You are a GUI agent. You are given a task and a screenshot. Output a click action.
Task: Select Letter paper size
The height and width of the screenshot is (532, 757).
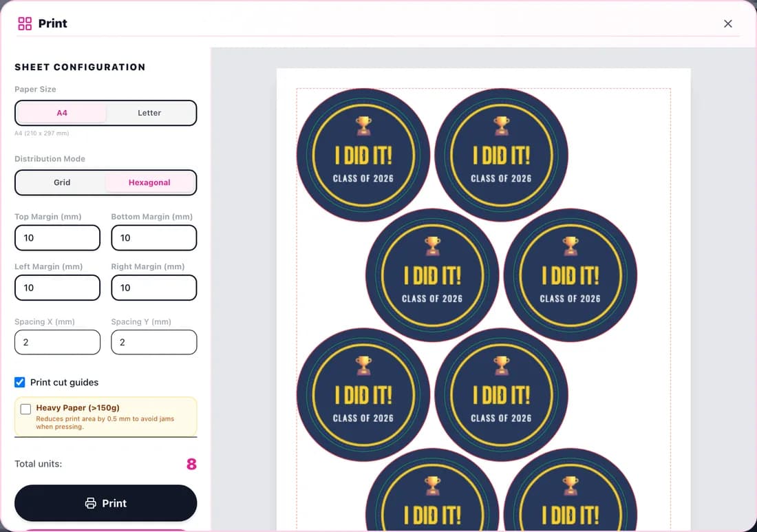(149, 113)
